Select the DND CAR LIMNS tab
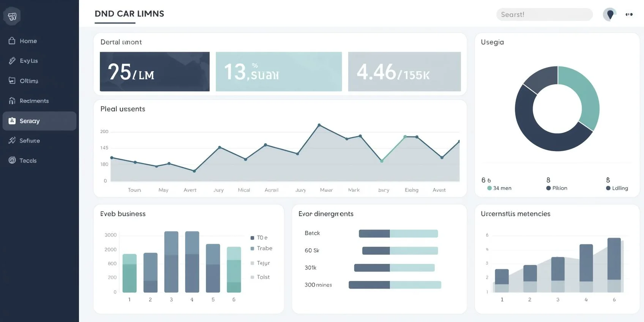644x322 pixels. (129, 14)
